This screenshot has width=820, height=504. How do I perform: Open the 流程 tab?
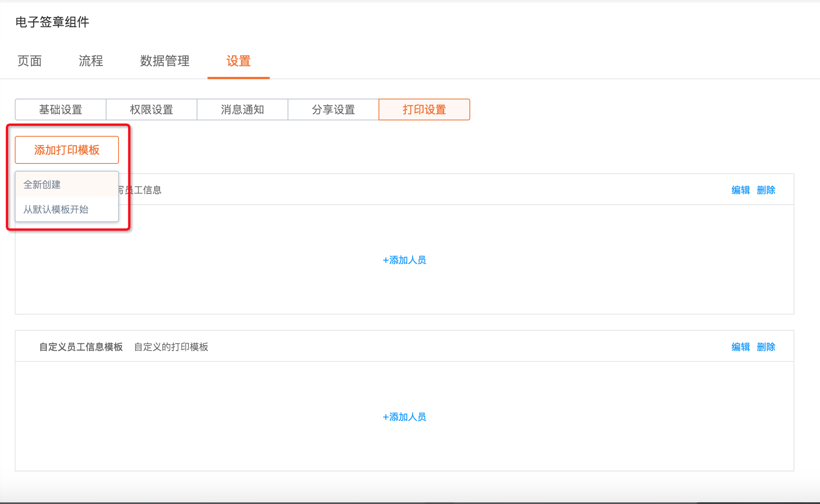coord(91,61)
